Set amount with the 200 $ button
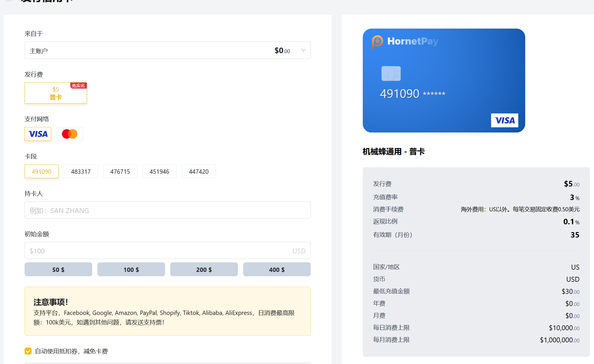Image resolution: width=594 pixels, height=364 pixels. pyautogui.click(x=204, y=269)
